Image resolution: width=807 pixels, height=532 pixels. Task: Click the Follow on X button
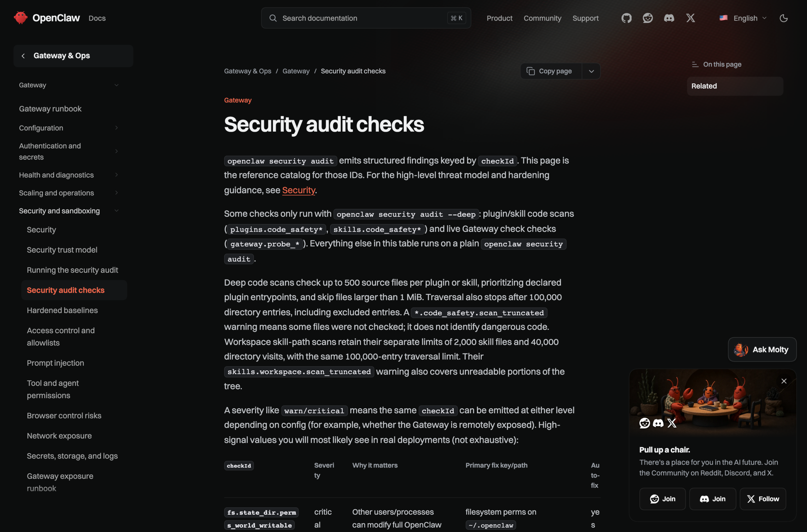[763, 499]
